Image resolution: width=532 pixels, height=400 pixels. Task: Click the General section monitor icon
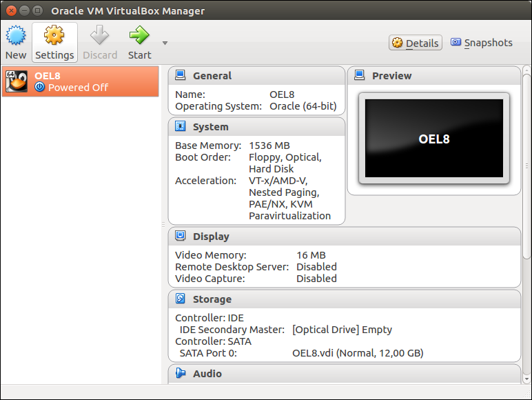coord(180,75)
